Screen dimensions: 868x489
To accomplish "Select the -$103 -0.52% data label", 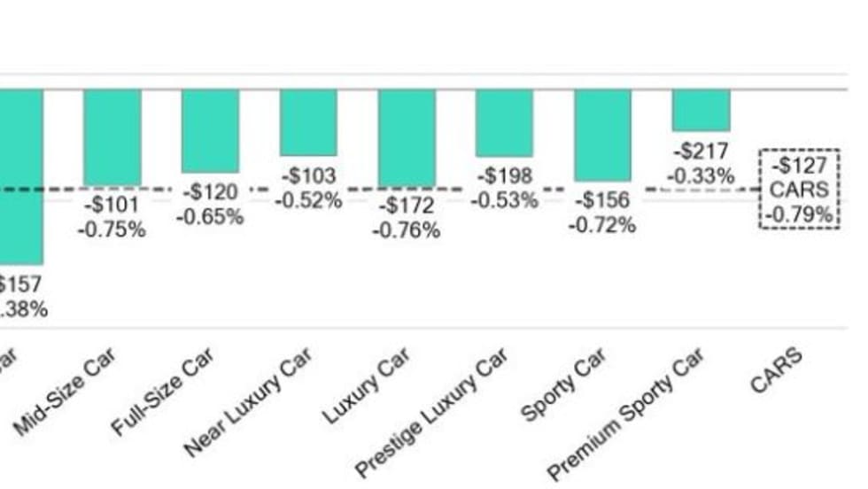I will click(308, 189).
